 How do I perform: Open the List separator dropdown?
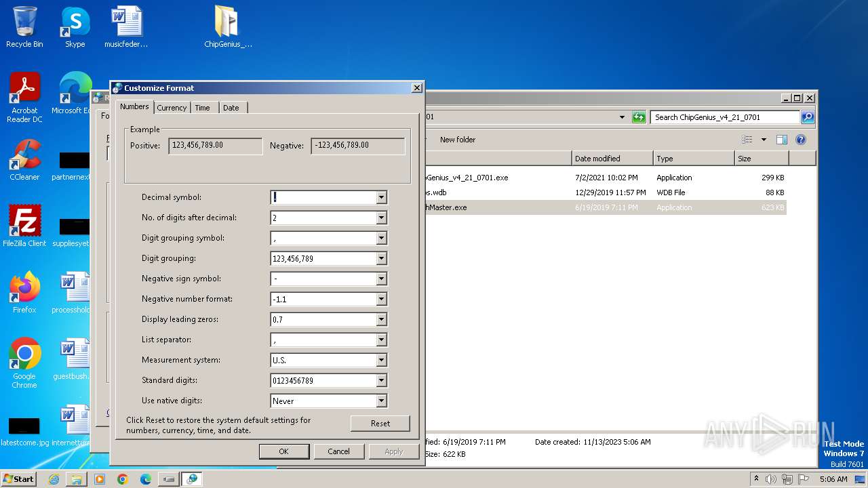(381, 340)
